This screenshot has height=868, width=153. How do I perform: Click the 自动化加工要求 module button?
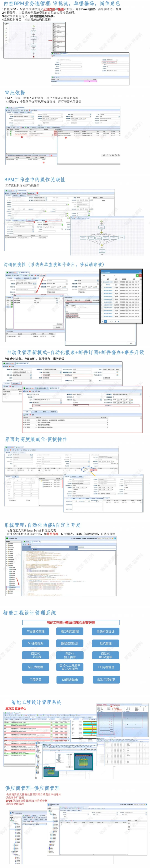70,655
